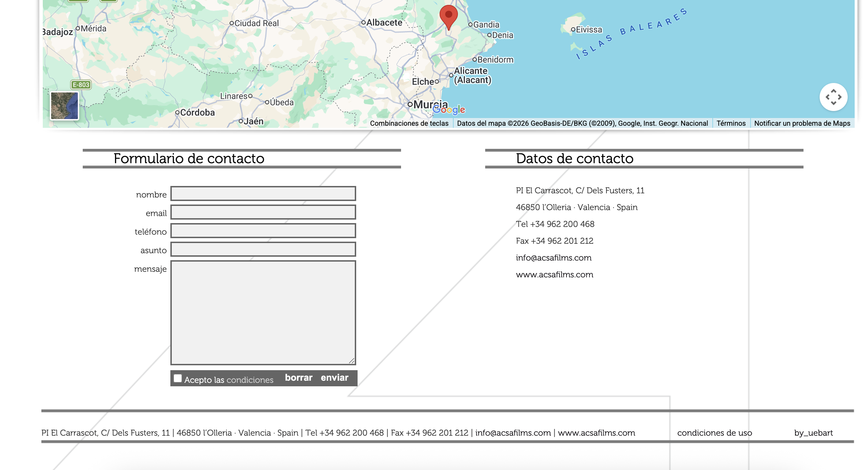Switch to satellite view thumbnail
868x470 pixels.
pyautogui.click(x=65, y=106)
